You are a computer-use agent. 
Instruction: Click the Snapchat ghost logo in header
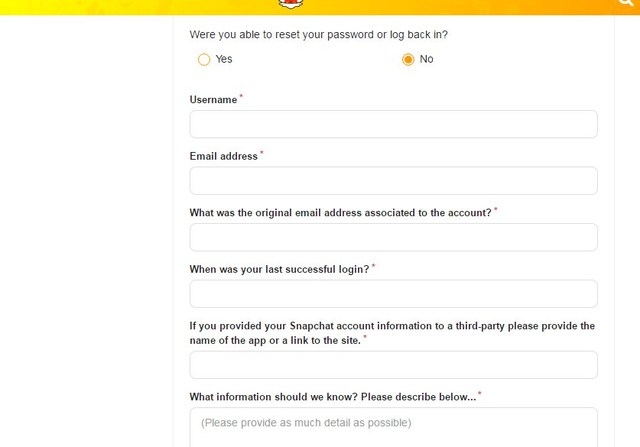[x=291, y=4]
